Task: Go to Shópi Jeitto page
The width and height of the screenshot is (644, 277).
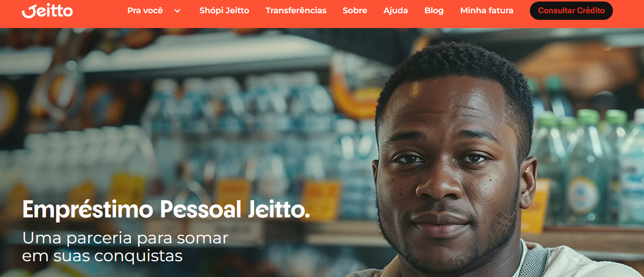Action: pyautogui.click(x=224, y=11)
